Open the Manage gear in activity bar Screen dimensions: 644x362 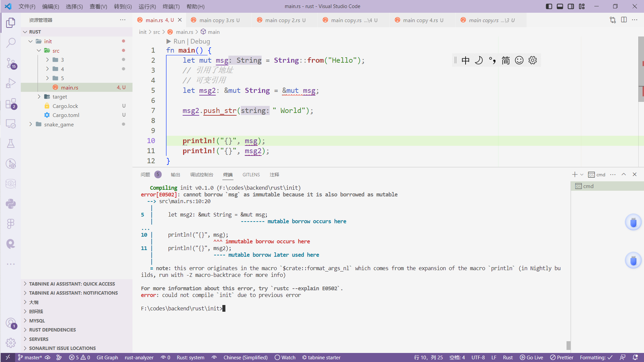tap(11, 343)
